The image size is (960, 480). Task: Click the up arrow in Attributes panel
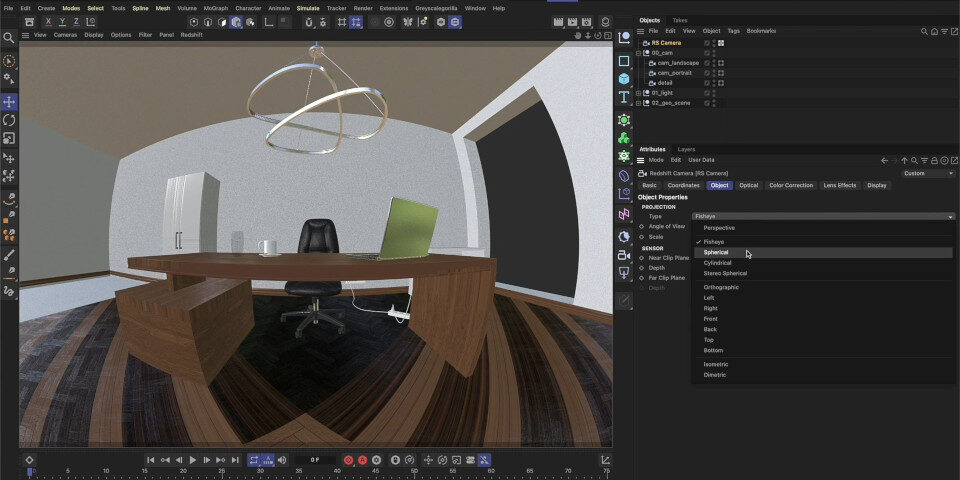904,160
